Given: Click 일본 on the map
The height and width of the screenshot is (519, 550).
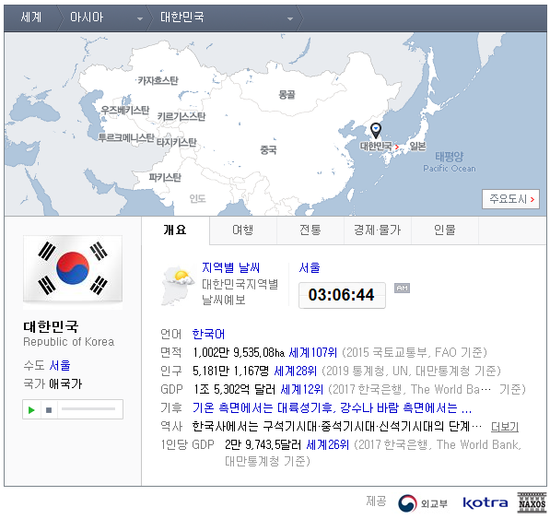Looking at the screenshot, I should (417, 146).
